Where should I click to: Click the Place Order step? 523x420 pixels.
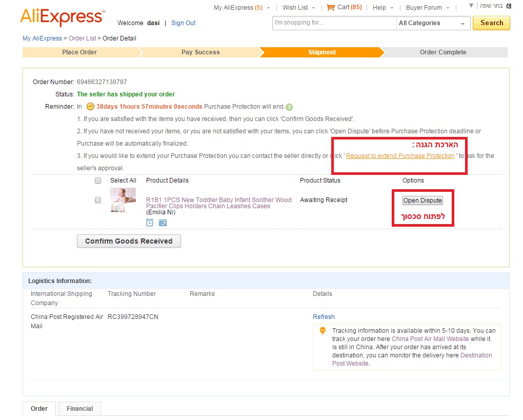pos(79,52)
